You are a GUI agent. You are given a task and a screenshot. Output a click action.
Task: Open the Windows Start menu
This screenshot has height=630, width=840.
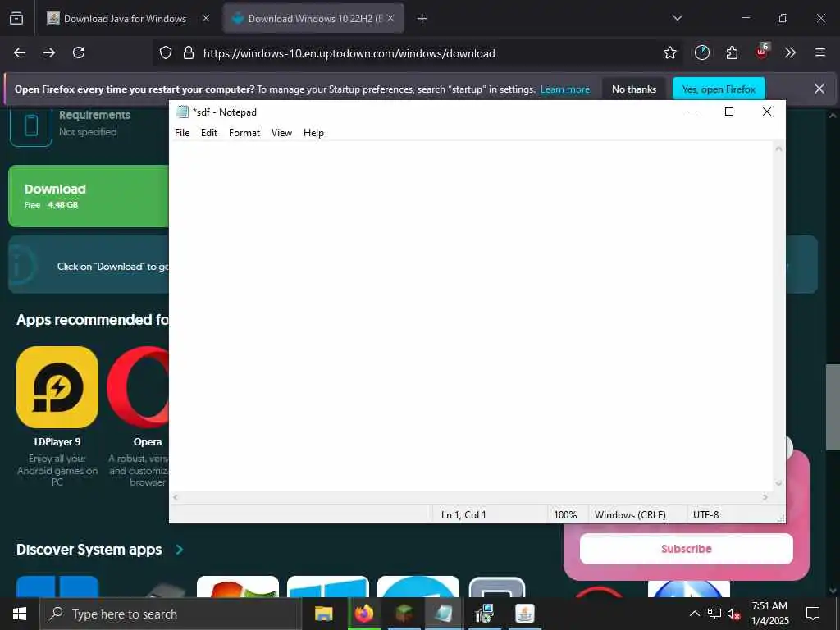click(x=20, y=614)
